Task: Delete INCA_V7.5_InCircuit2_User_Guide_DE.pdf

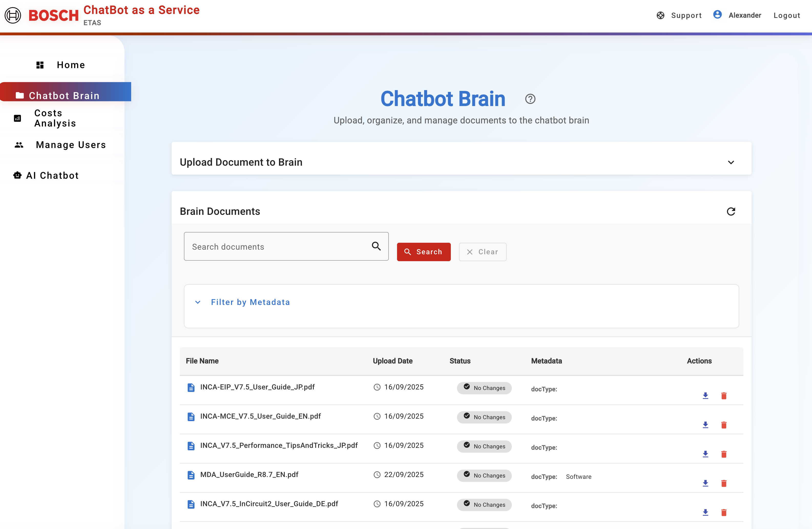Action: [x=723, y=512]
